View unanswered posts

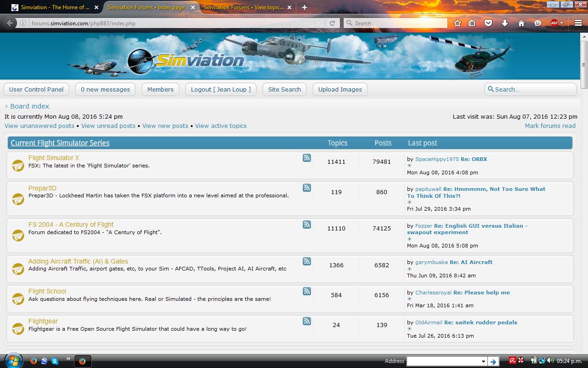click(40, 126)
